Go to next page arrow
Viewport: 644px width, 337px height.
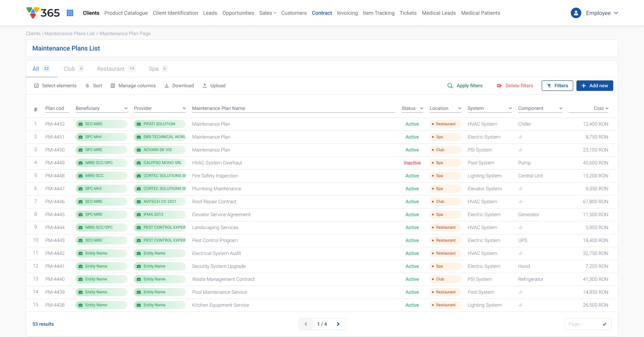point(338,324)
